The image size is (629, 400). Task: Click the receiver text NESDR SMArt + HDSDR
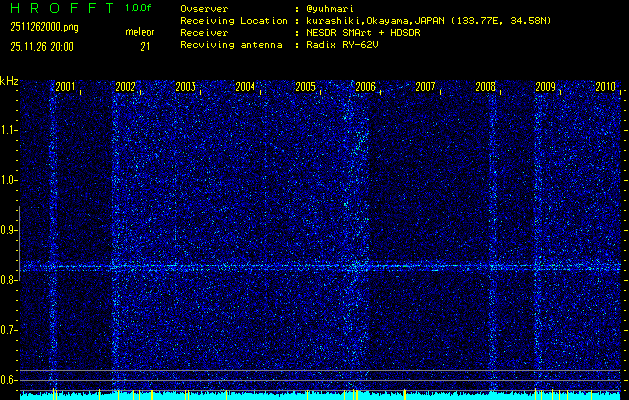[363, 33]
